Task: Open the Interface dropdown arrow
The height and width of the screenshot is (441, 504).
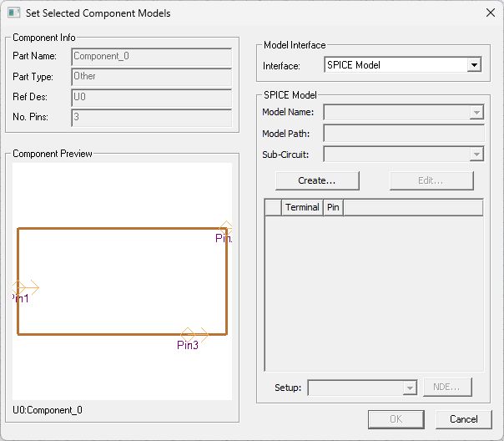Action: tap(474, 65)
